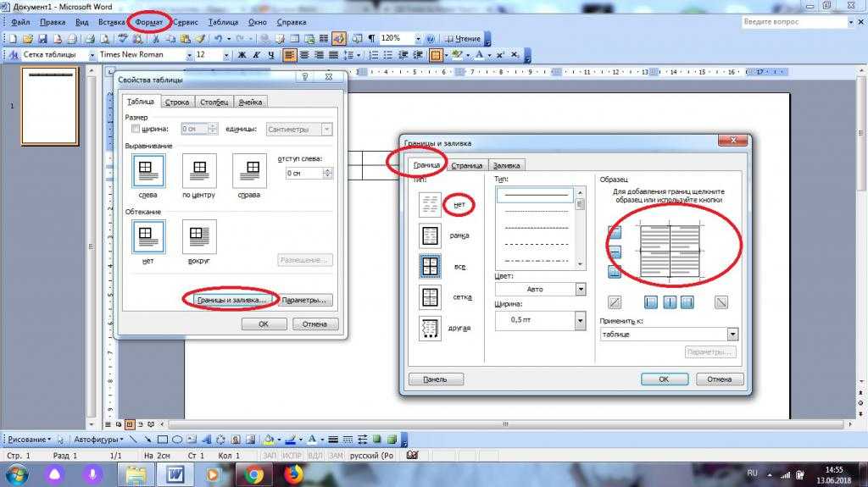
Task: Select border type 'рамка' icon
Action: click(x=430, y=235)
